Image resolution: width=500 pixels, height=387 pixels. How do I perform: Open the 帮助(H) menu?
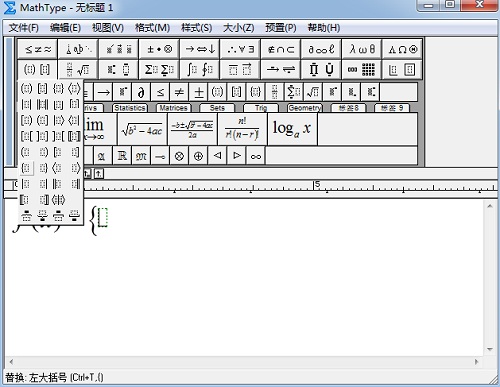[x=324, y=28]
